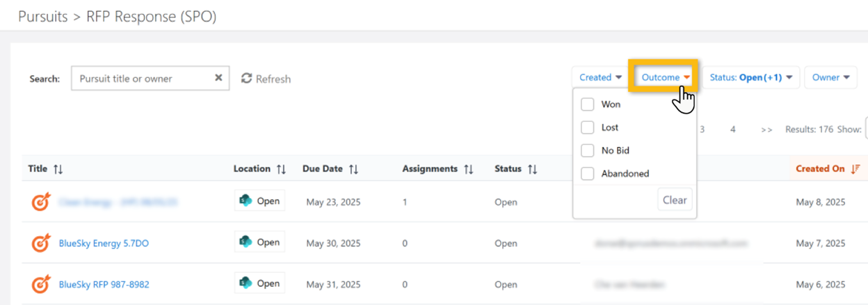Open the Created filter dropdown

pyautogui.click(x=600, y=77)
